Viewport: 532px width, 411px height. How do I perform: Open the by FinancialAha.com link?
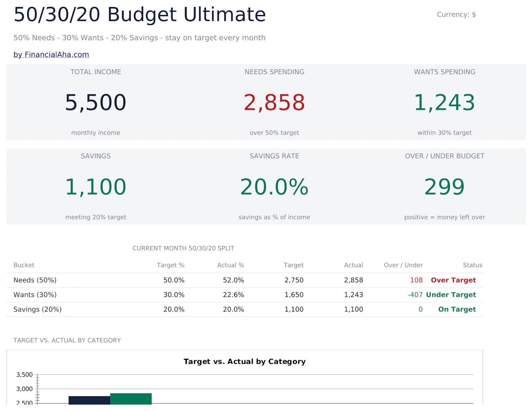[x=51, y=55]
